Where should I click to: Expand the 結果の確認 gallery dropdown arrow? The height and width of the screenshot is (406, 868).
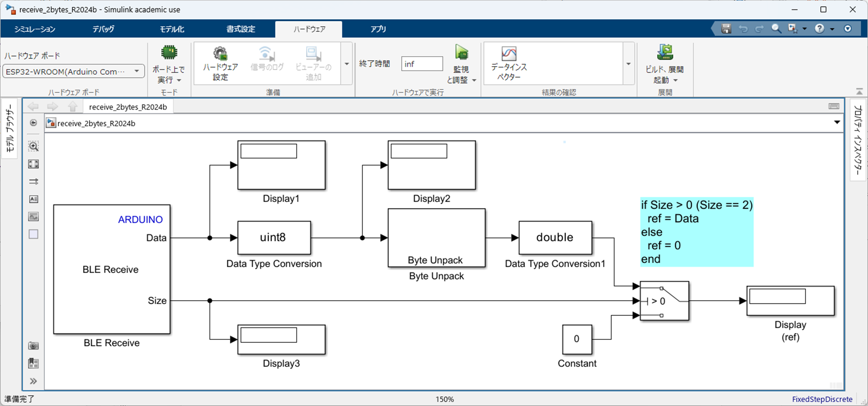628,64
